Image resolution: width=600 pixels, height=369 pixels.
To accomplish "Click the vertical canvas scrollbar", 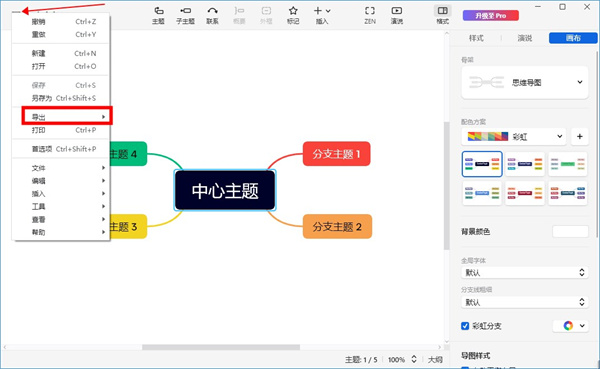I will (447, 186).
